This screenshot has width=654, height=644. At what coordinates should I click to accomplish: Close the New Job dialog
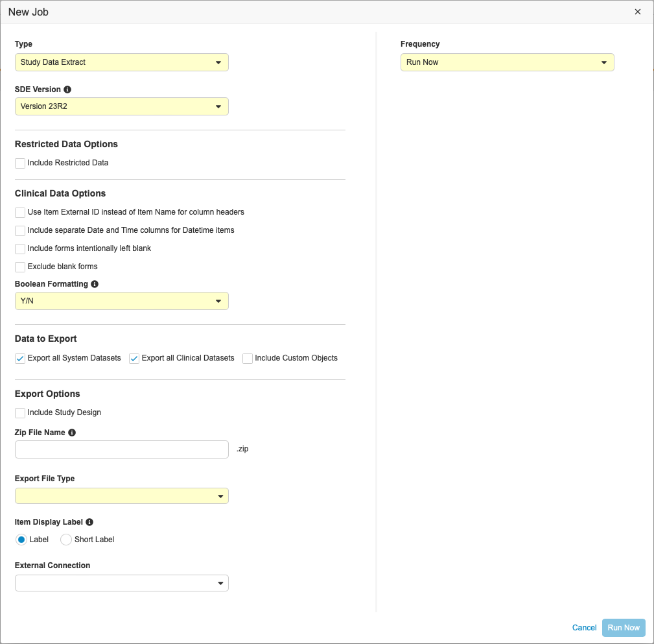(x=638, y=12)
